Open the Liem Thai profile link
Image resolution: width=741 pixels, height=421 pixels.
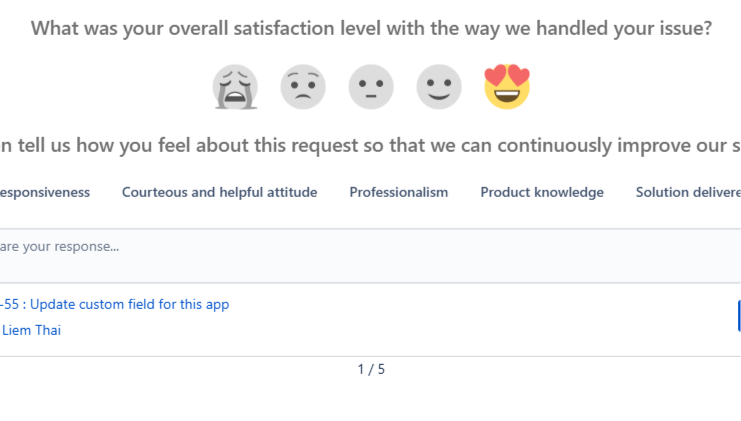click(31, 330)
